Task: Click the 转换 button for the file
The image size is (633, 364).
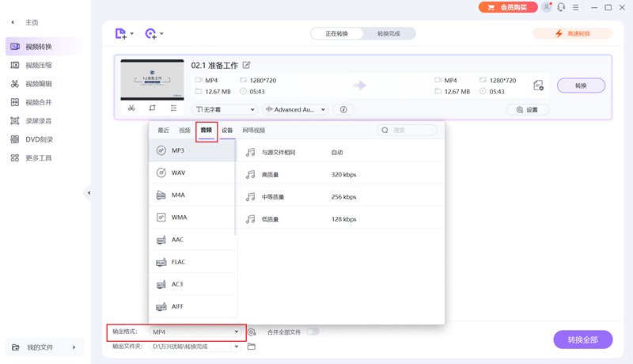Action: [581, 85]
